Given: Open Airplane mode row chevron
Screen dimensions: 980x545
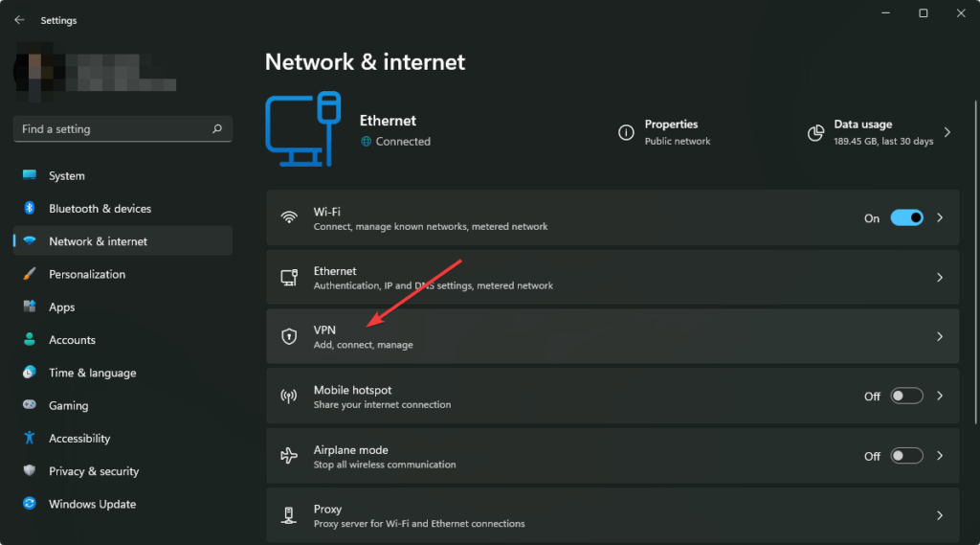Looking at the screenshot, I should (x=940, y=456).
